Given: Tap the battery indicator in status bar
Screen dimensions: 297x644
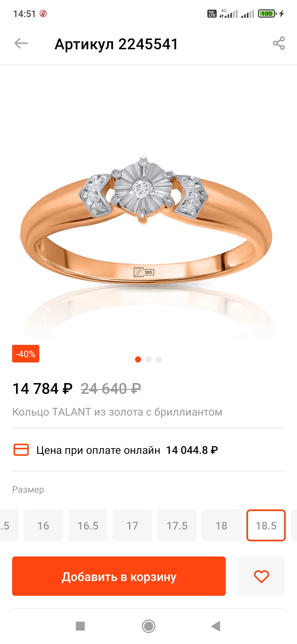Looking at the screenshot, I should [267, 13].
